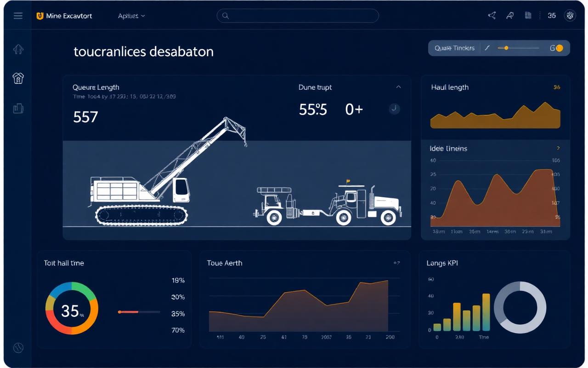Screen dimensions: 588x368
Task: Open the user avatar profile
Action: pyautogui.click(x=570, y=15)
